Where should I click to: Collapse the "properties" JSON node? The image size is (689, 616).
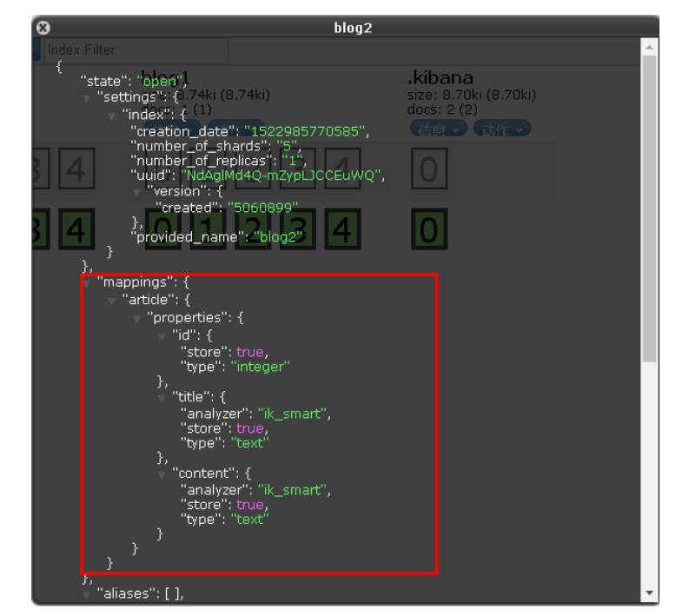point(136,319)
